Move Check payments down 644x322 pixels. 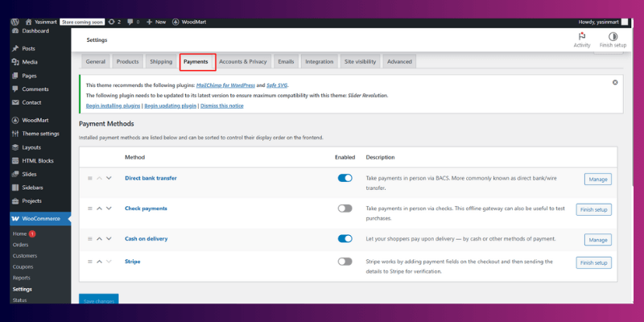pos(109,208)
